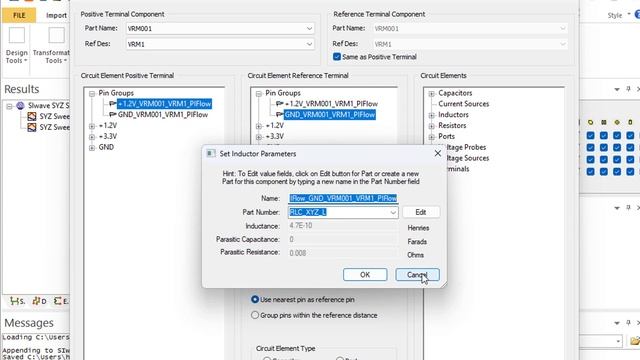Select +1.2V_VRM001_VRM1_PIFlow in Reference Terminal tree

[x=331, y=104]
